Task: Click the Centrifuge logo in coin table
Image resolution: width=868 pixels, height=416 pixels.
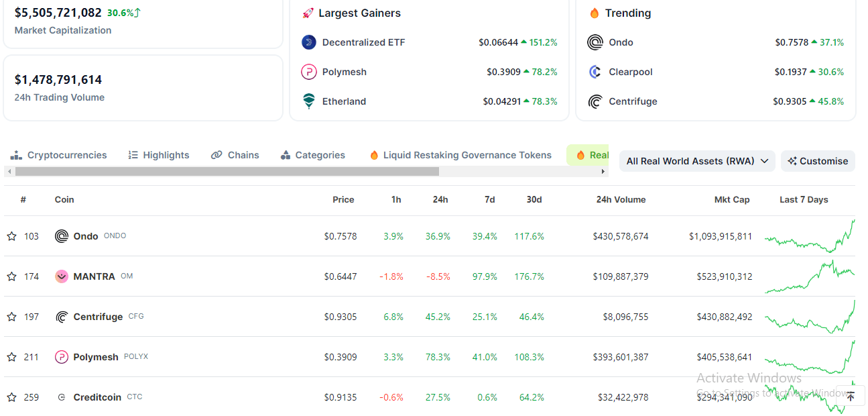Action: (62, 317)
